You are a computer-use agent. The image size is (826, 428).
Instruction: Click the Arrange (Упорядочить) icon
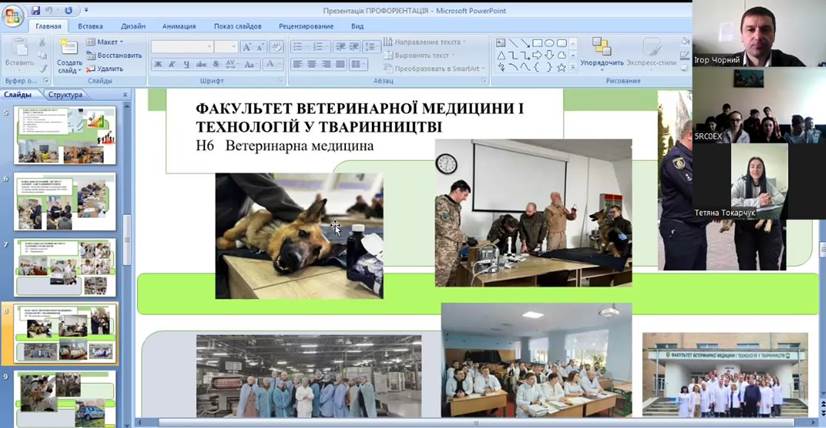(601, 46)
